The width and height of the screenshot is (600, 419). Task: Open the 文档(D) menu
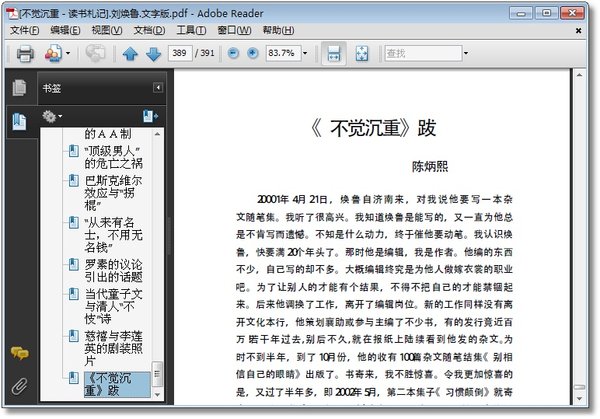pyautogui.click(x=149, y=30)
